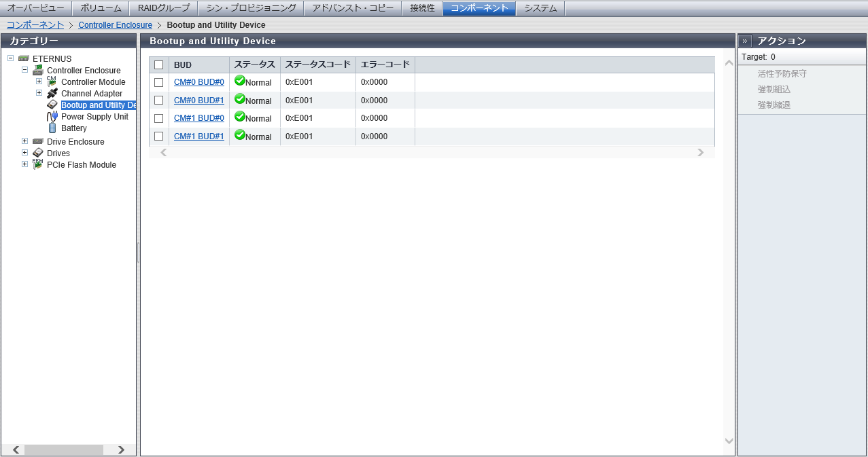Click the Battery icon in category tree
Screen dimensions: 868x457
click(52, 128)
